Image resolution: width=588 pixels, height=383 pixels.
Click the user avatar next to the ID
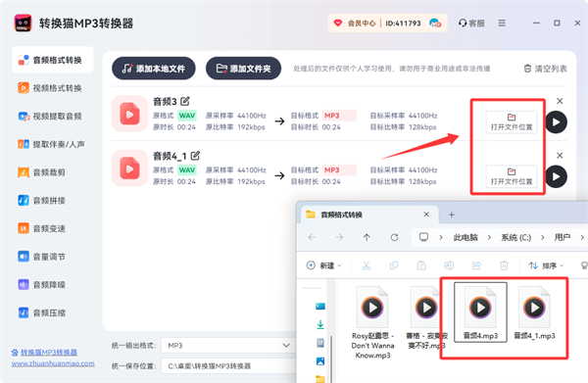[x=434, y=24]
